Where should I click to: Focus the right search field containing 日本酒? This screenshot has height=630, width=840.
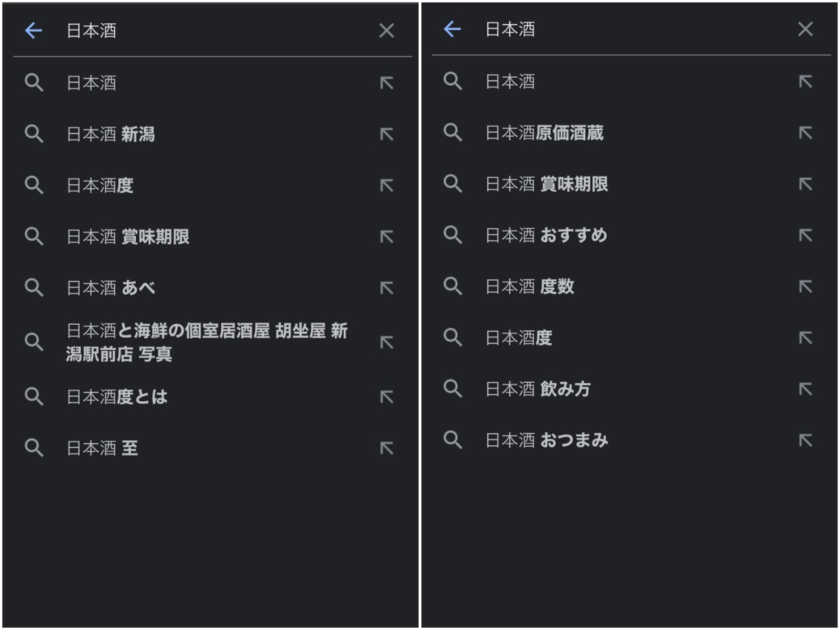630,29
